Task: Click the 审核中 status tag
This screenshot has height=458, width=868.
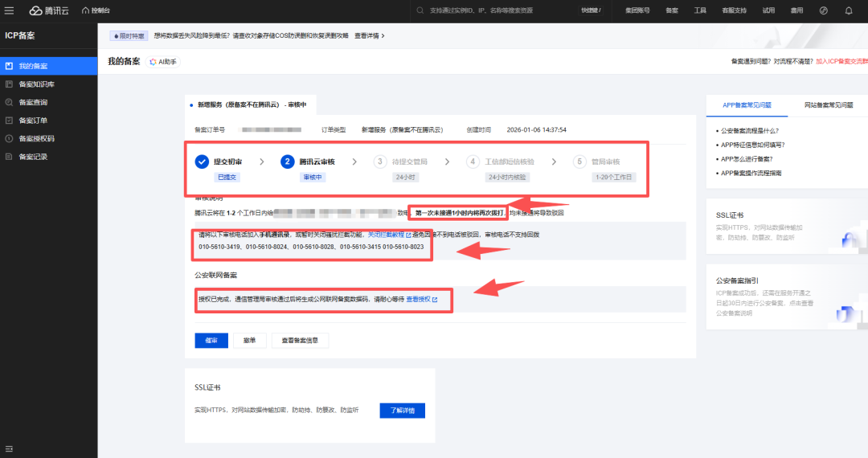Action: [313, 178]
